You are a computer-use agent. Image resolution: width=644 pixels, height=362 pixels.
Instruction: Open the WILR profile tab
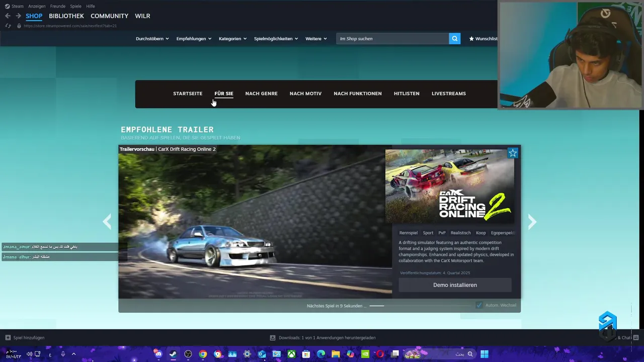(142, 16)
